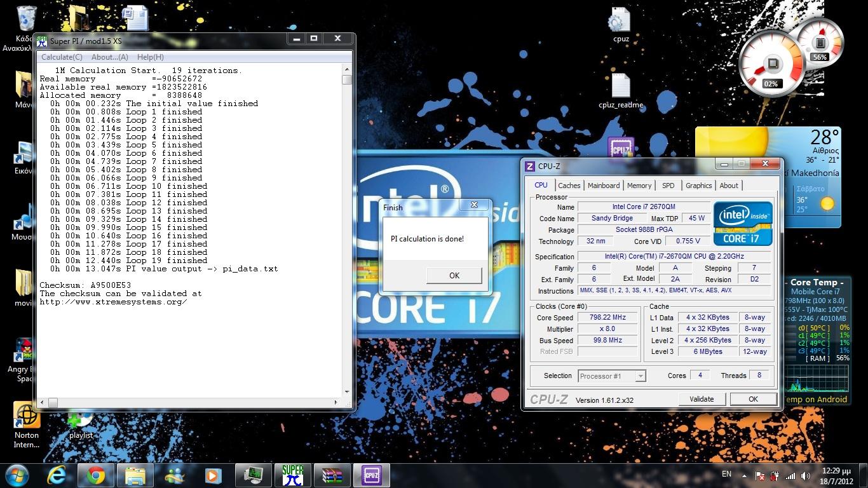Select the About tab in CPU-Z
This screenshot has height=488, width=868.
point(729,186)
